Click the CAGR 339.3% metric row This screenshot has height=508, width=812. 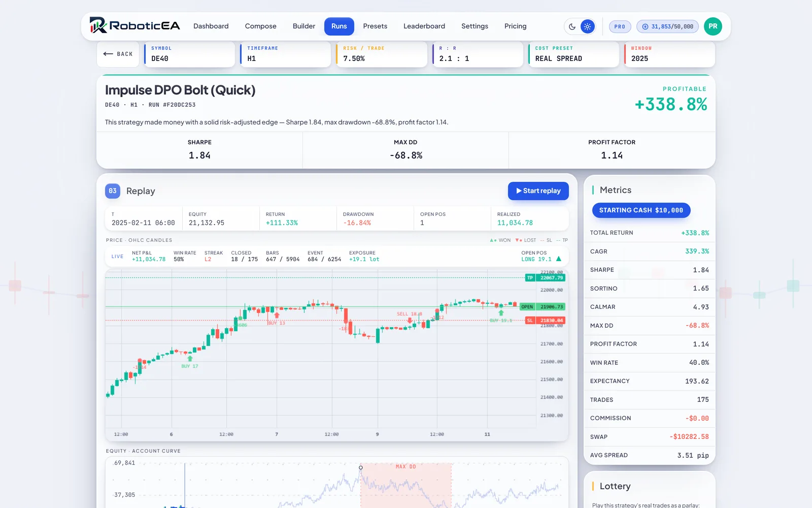[650, 251]
